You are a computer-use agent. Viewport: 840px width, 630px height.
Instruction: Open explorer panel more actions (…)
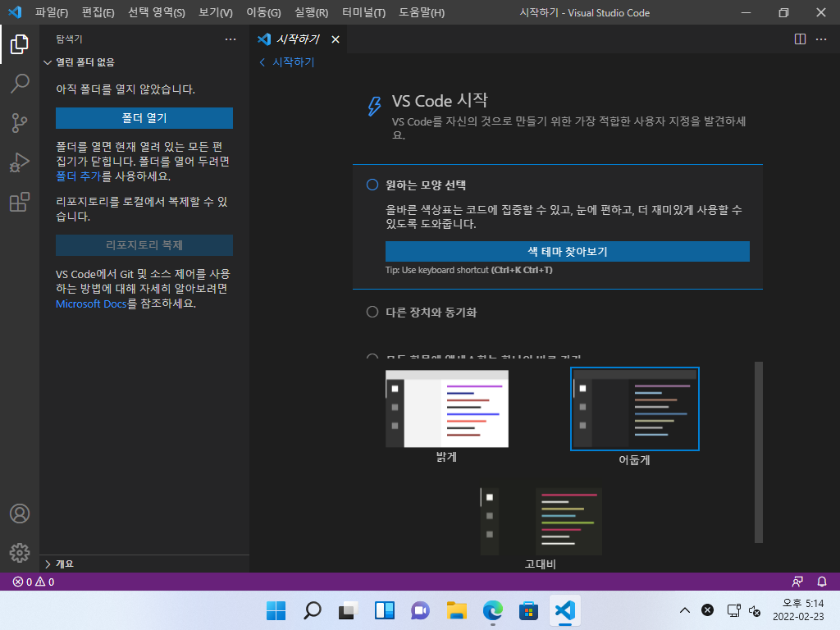pyautogui.click(x=231, y=39)
